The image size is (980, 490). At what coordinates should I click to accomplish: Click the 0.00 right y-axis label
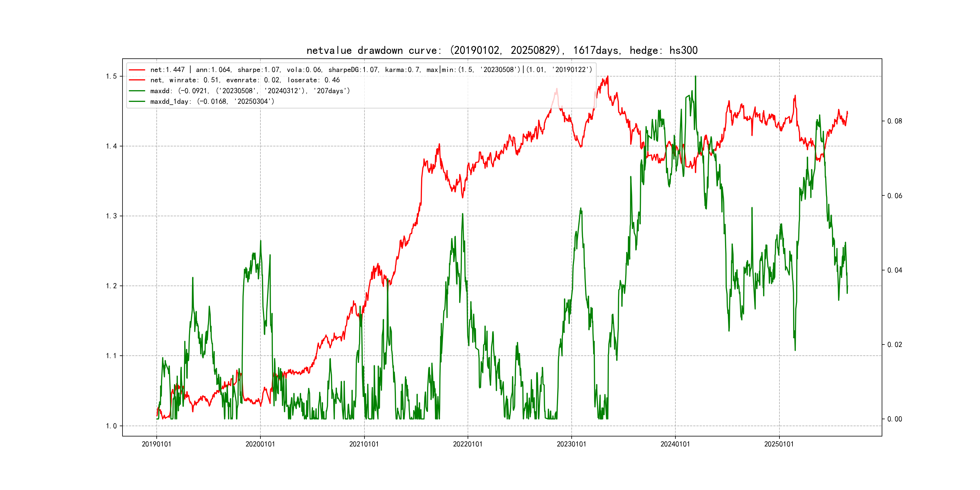coord(894,419)
